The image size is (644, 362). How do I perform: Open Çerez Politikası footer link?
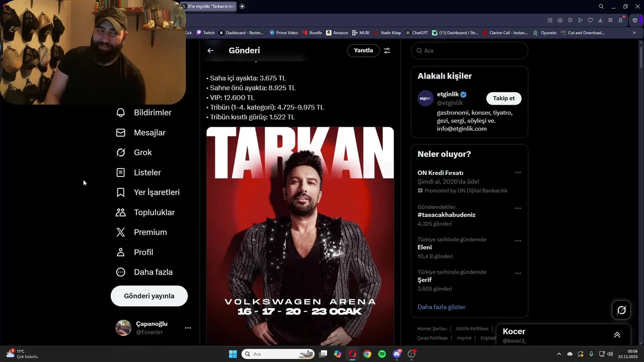click(432, 338)
